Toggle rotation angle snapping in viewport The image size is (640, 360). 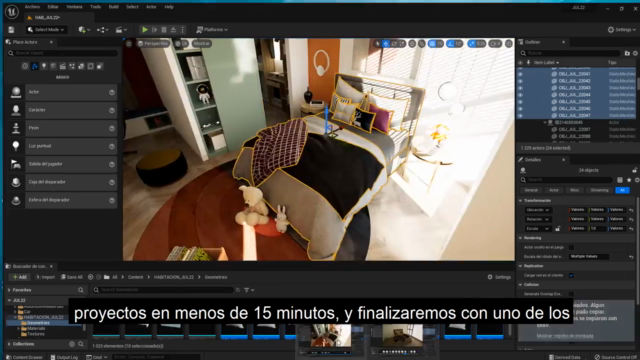point(451,43)
